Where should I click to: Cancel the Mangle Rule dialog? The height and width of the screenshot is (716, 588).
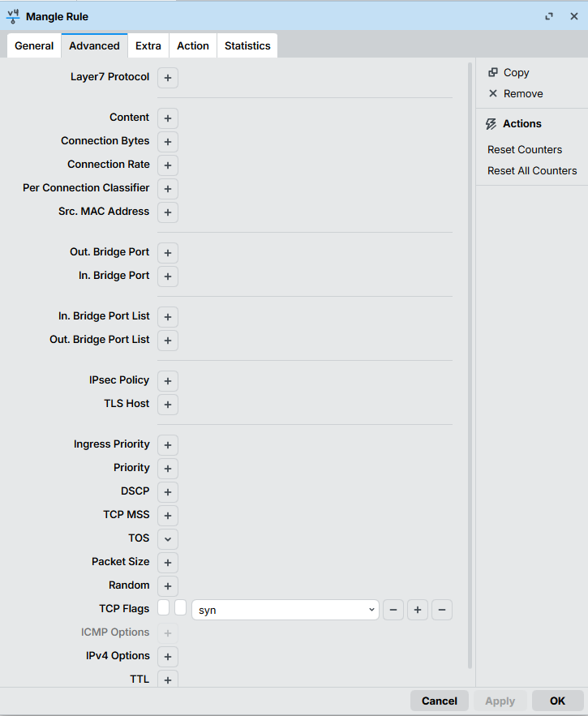pyautogui.click(x=440, y=701)
